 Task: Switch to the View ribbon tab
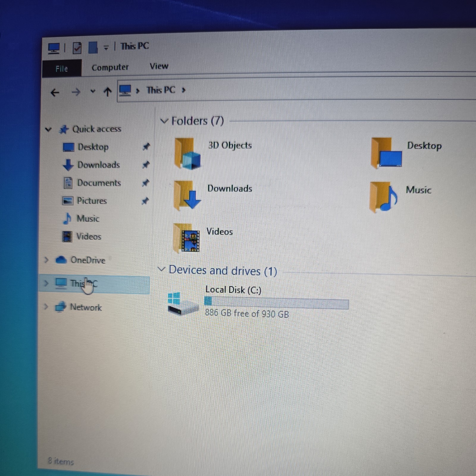(159, 66)
